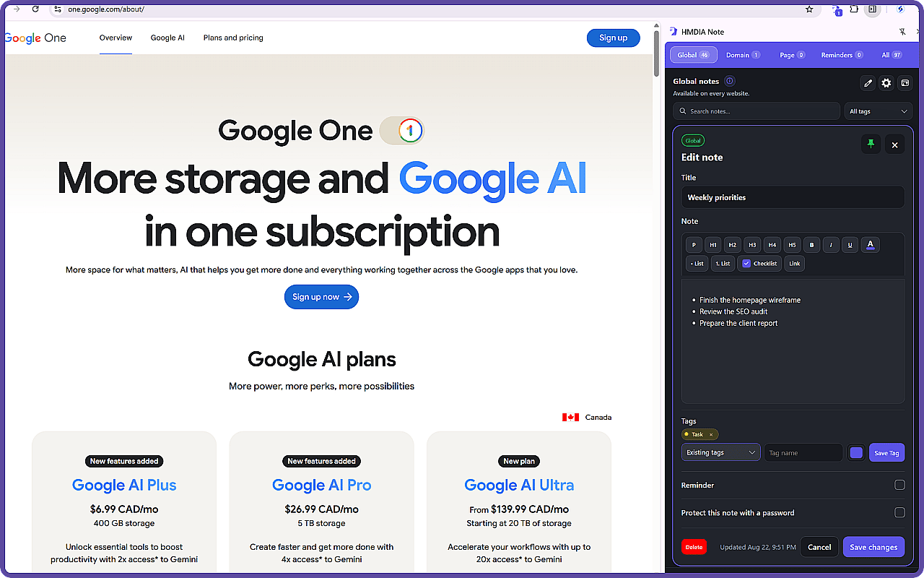Viewport: 924px width, 578px height.
Task: Click the Sign up button in the page header
Action: (614, 38)
